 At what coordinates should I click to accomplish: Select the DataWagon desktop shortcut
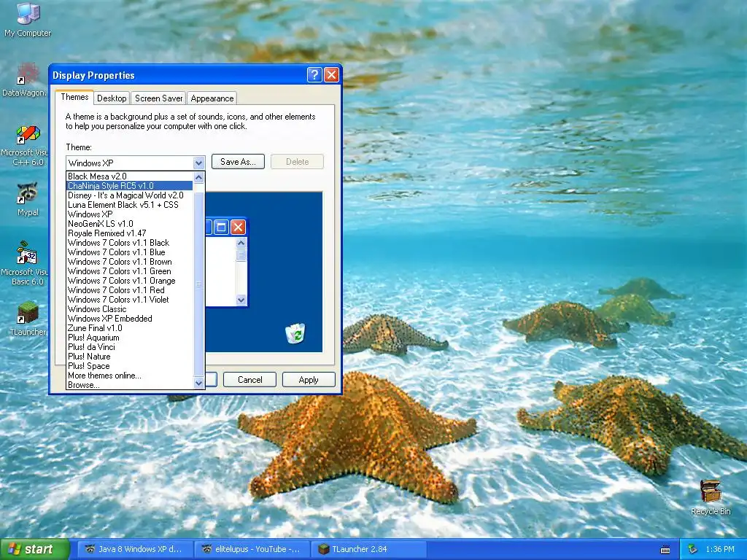coord(26,80)
